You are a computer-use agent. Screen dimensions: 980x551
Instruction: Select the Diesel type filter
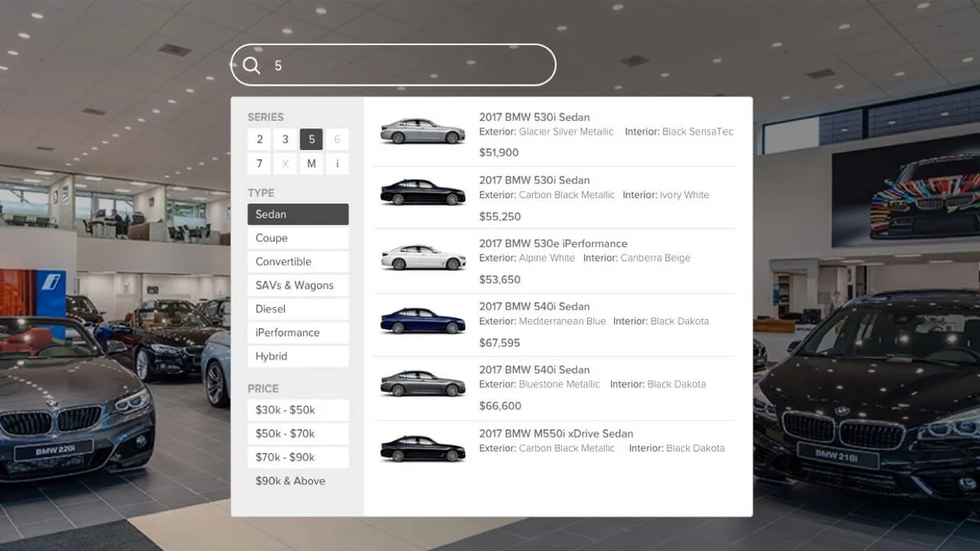297,309
